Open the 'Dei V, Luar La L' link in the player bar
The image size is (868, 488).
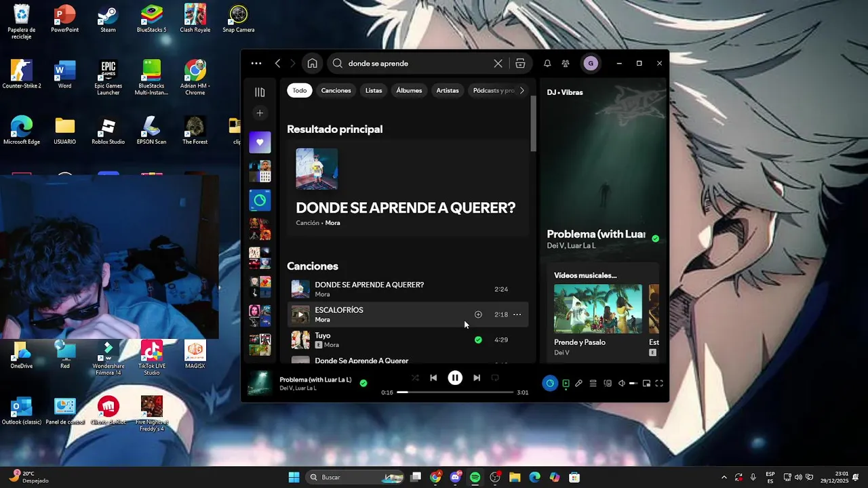click(298, 388)
